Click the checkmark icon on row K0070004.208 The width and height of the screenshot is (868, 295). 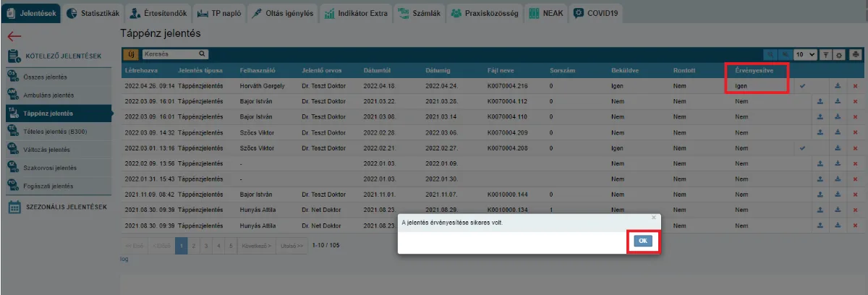[802, 147]
